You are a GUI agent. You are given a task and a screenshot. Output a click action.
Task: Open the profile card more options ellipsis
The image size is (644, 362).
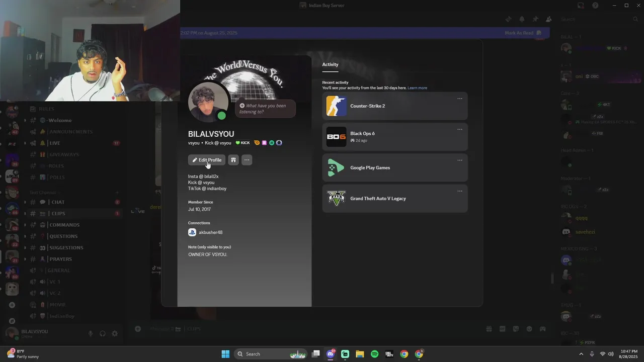[x=247, y=160]
